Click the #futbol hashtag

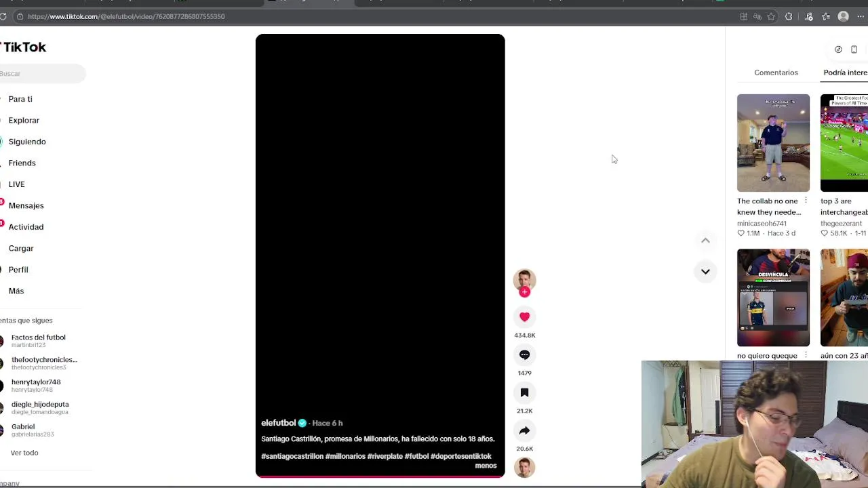tap(416, 456)
